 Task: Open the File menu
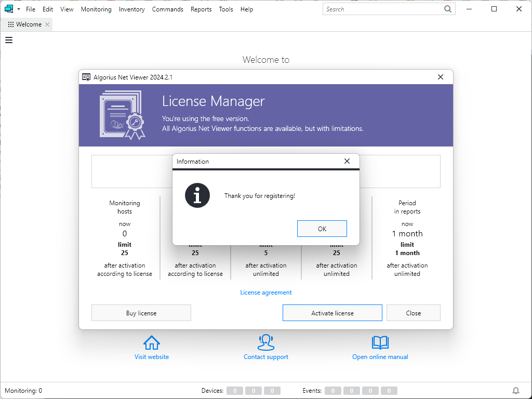(x=31, y=9)
